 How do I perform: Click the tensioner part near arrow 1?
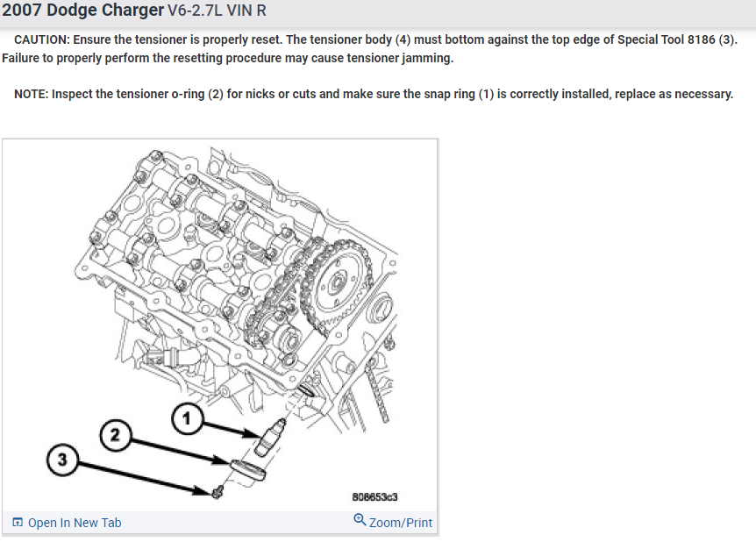click(269, 438)
